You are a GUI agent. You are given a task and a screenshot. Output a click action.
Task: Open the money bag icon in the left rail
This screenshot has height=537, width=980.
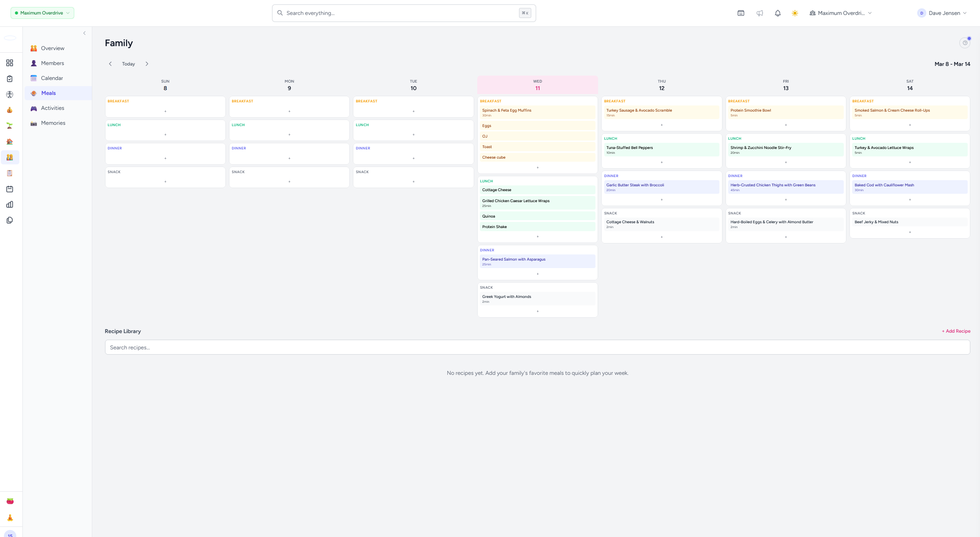[10, 110]
